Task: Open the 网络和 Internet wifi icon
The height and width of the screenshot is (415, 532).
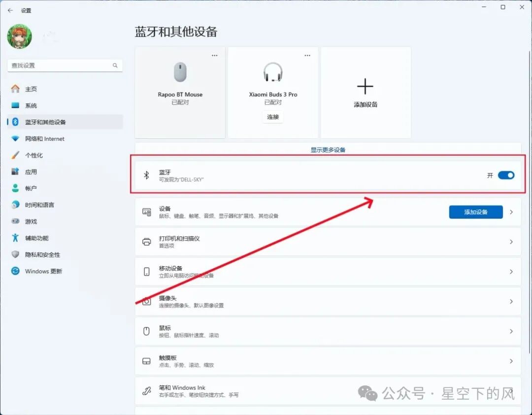Action: pos(15,139)
